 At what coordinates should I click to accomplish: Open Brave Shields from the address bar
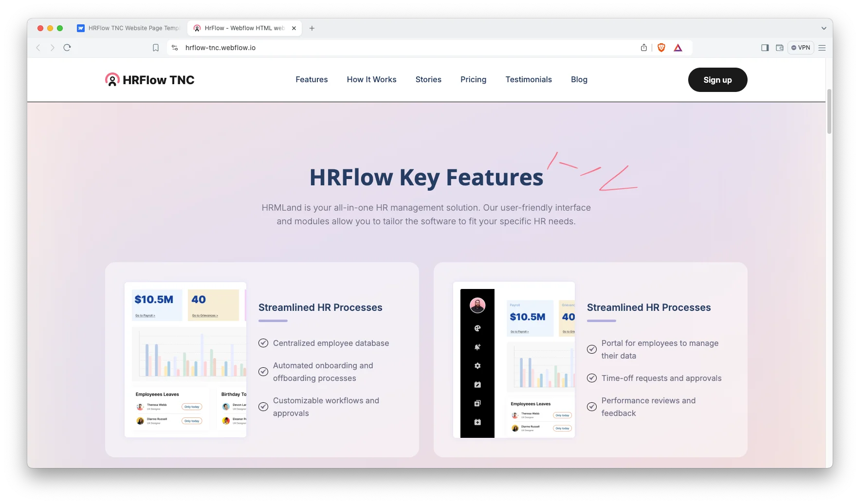click(x=661, y=48)
